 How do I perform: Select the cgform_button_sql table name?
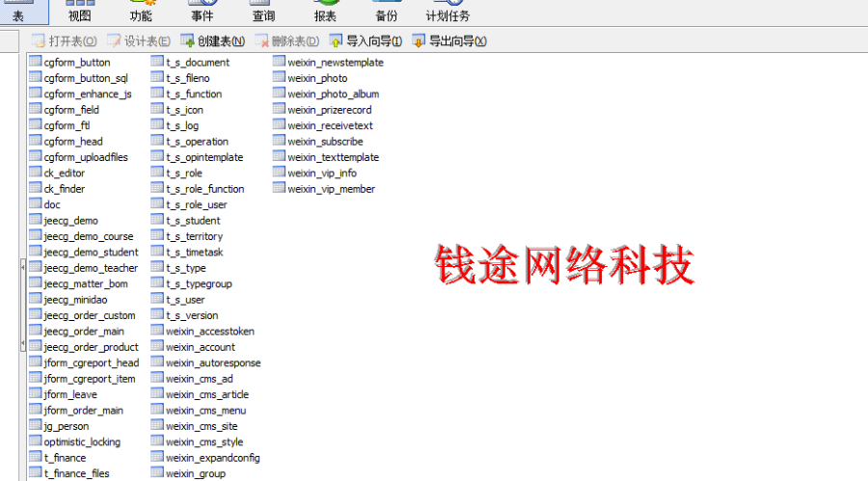86,79
